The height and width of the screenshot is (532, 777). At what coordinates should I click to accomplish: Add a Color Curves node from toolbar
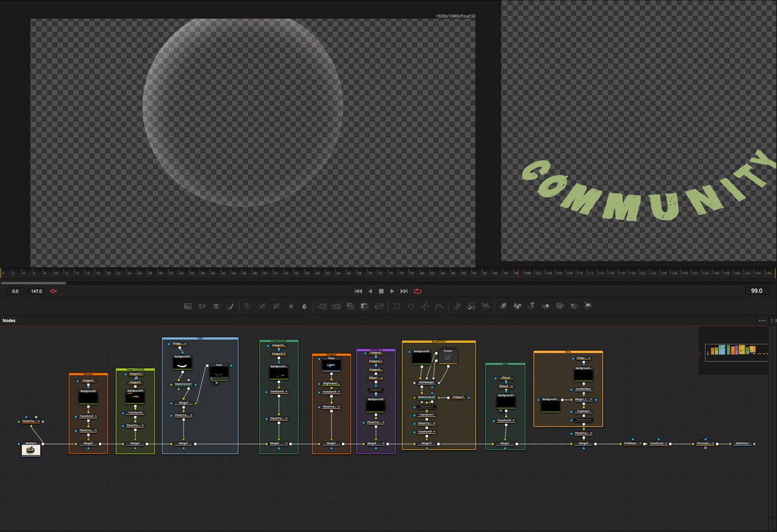(262, 306)
